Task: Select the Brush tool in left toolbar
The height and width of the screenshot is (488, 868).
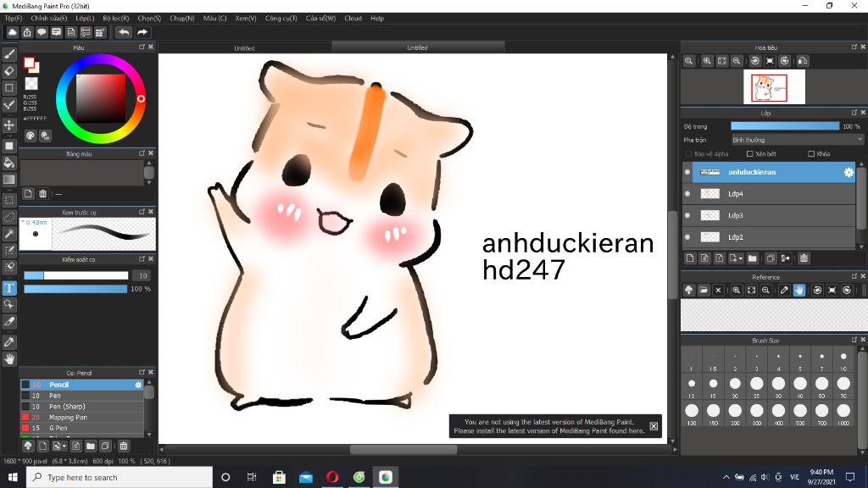Action: click(9, 54)
